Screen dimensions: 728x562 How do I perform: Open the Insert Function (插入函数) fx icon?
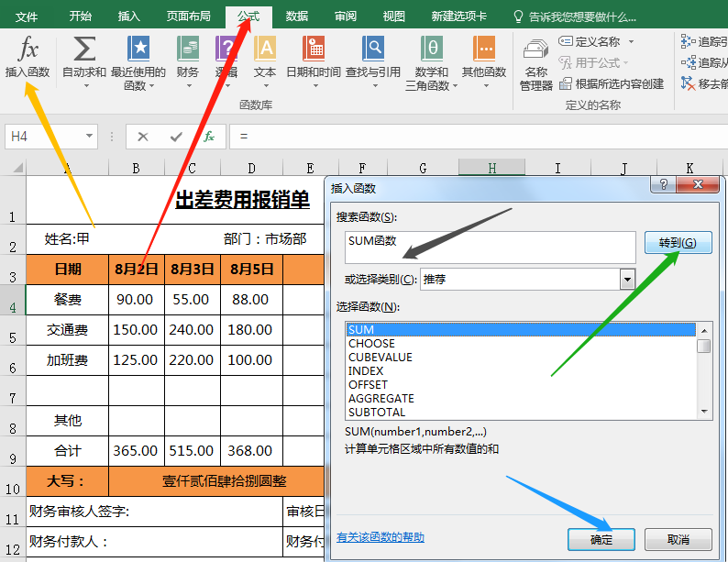tap(28, 50)
